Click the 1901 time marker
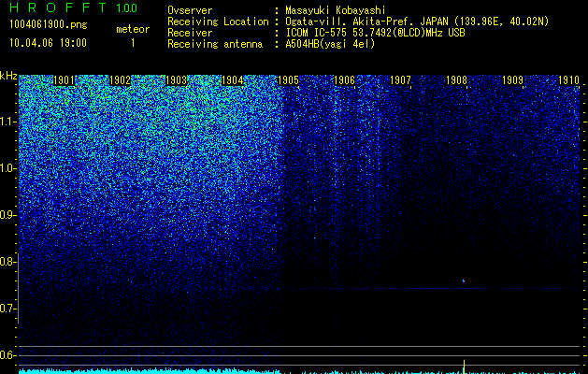588x374 pixels. point(64,80)
